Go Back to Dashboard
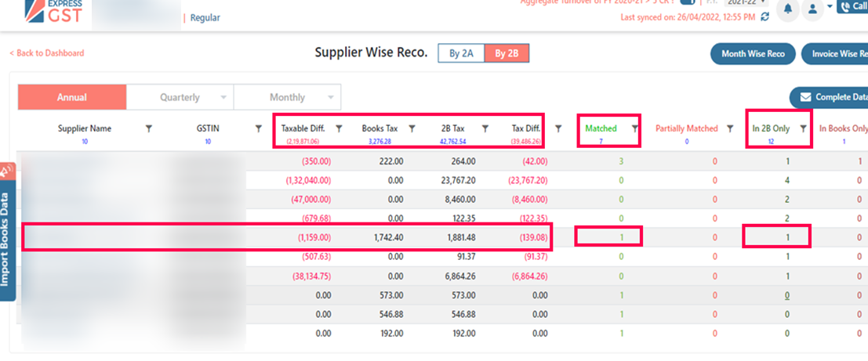 pyautogui.click(x=46, y=53)
